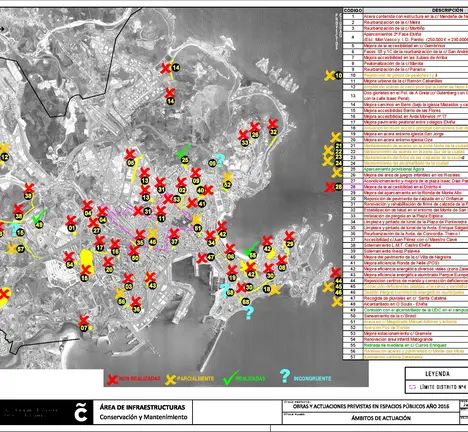The image size is (468, 432).
Task: Click the green checkmark marker numbered 55
Action: click(x=250, y=248)
